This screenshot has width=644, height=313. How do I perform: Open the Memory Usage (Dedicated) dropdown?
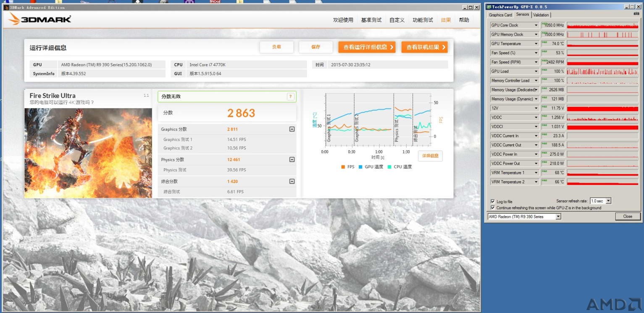pyautogui.click(x=536, y=90)
